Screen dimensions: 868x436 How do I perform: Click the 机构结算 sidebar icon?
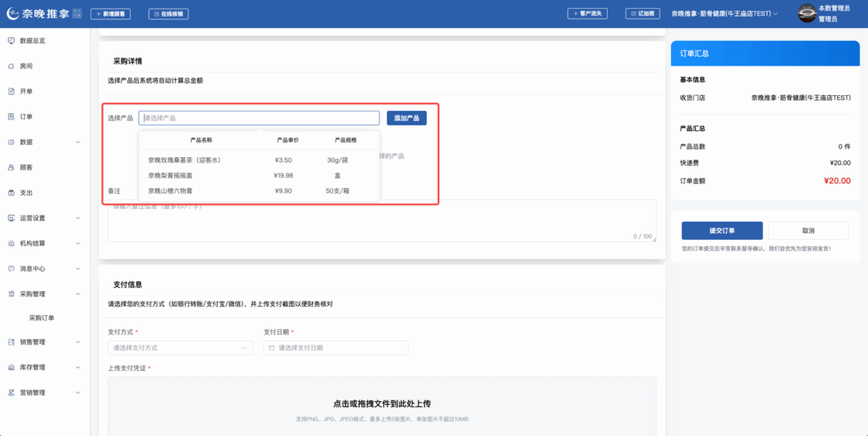tap(11, 243)
